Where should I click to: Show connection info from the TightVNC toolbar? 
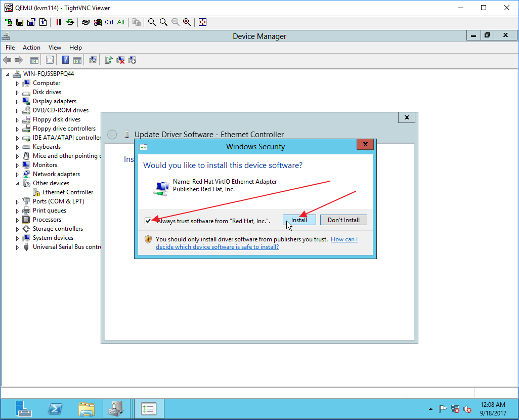[x=43, y=22]
